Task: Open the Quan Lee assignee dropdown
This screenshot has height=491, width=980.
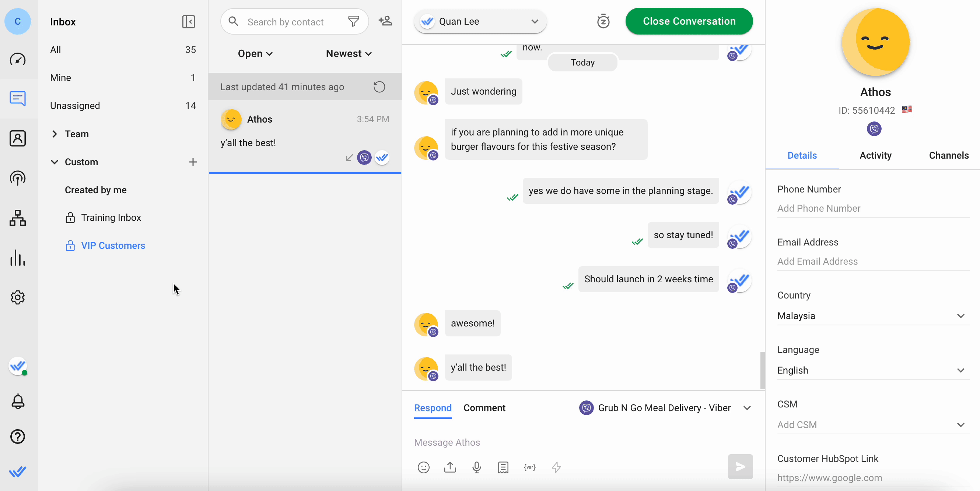Action: [x=480, y=21]
